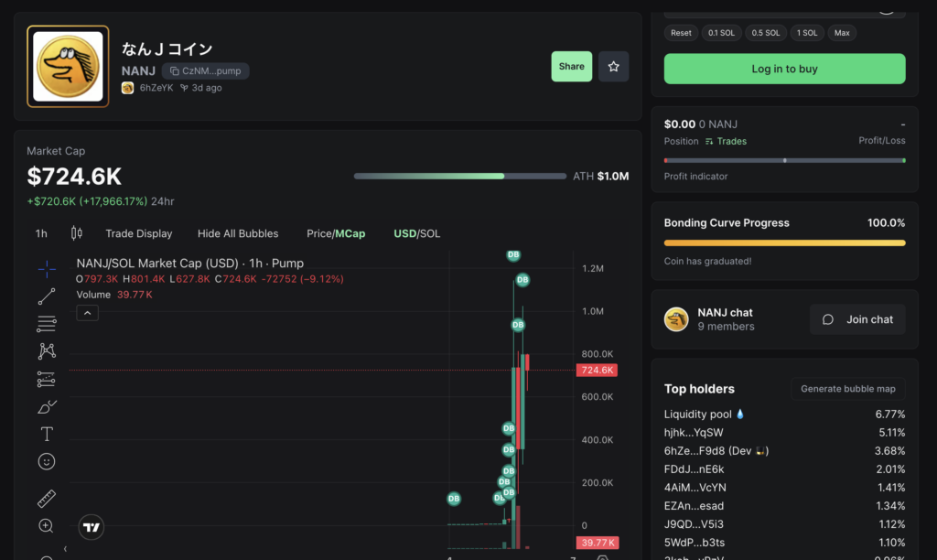
Task: Switch chart currency to SOL
Action: 430,233
